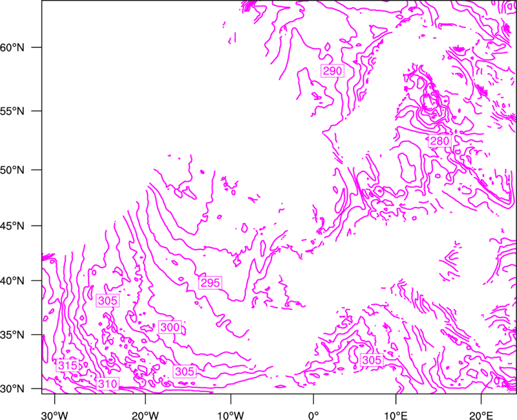Click the 45°N latitude axis label
Screen dimensions: 517x420
[12, 226]
